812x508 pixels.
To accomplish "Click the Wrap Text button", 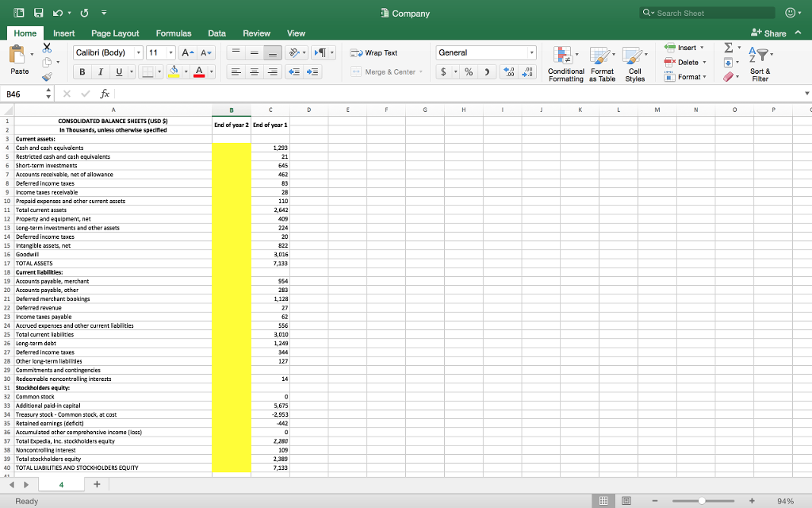I will coord(374,53).
